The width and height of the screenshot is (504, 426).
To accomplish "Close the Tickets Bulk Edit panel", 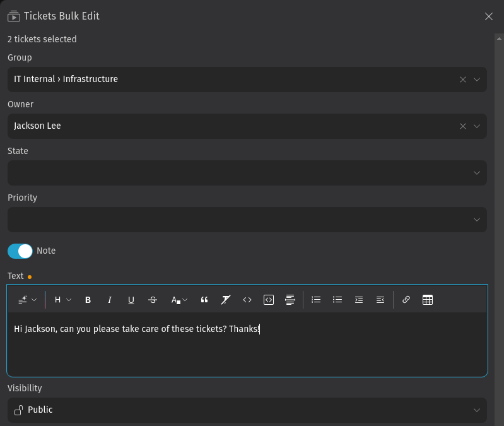I will 489,16.
